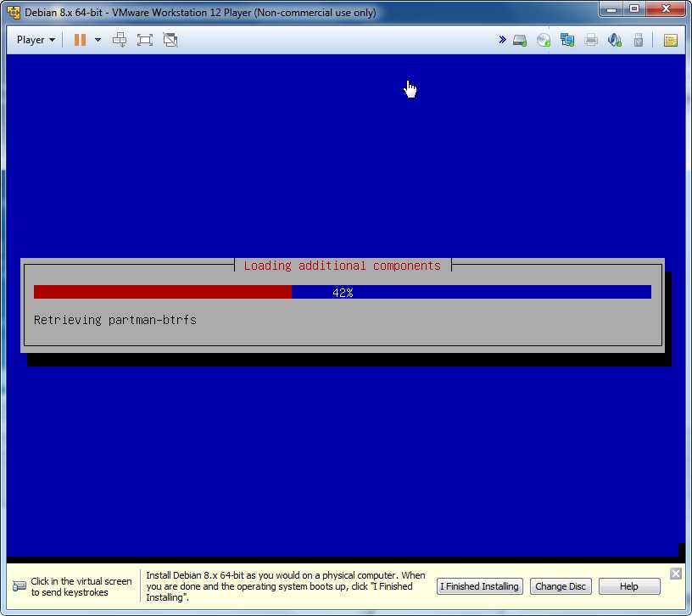Send Ctrl+Alt+Del to the virtual machine
692x616 pixels.
120,40
